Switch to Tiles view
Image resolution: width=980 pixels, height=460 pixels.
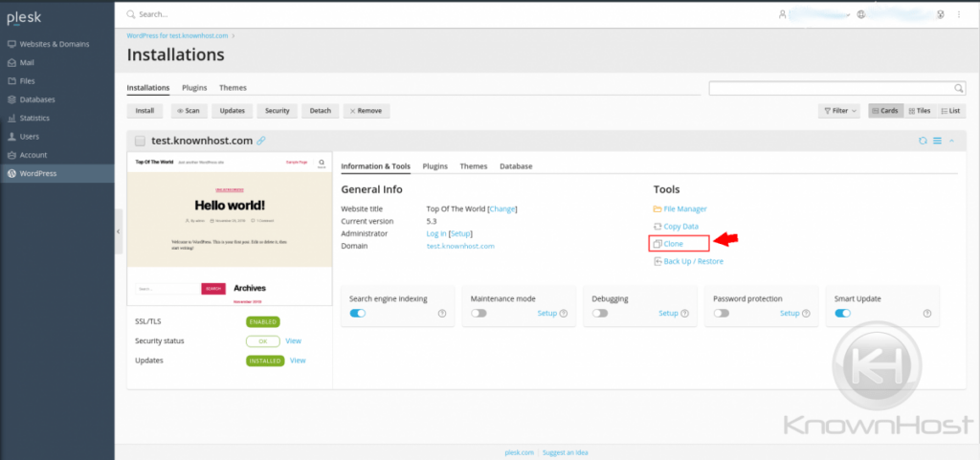point(920,111)
